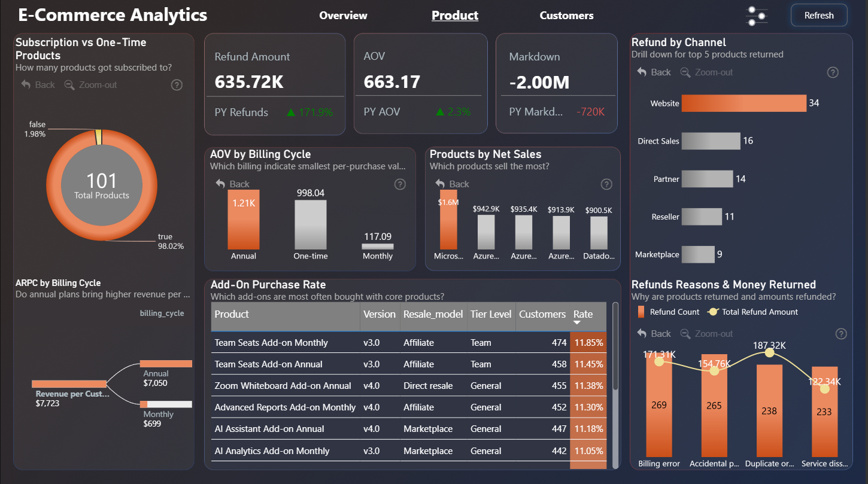Select the 'Team Seats Add-on Monthly' table cell
The width and height of the screenshot is (868, 484).
[x=286, y=343]
